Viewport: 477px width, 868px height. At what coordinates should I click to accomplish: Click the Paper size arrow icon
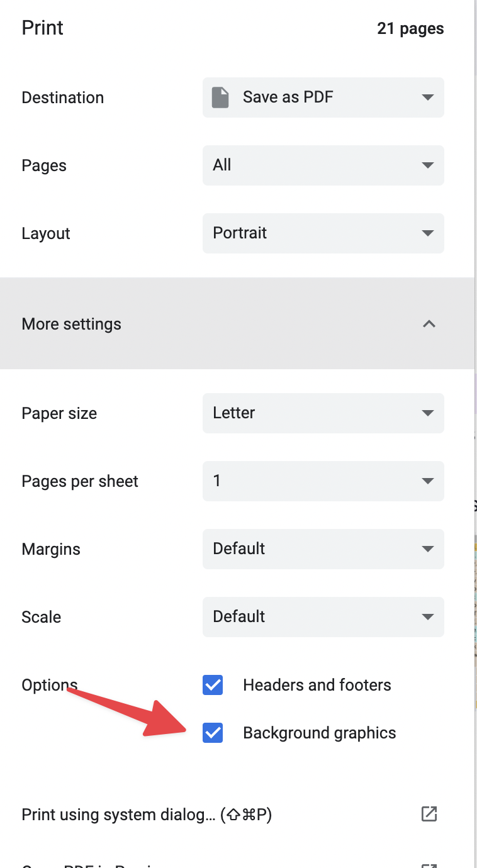click(x=428, y=413)
